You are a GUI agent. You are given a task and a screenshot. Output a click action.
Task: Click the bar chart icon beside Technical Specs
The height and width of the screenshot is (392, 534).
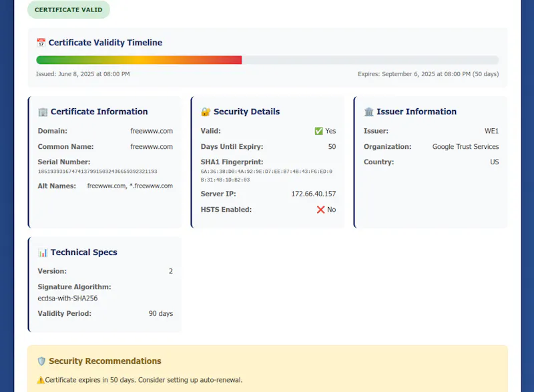coord(43,252)
